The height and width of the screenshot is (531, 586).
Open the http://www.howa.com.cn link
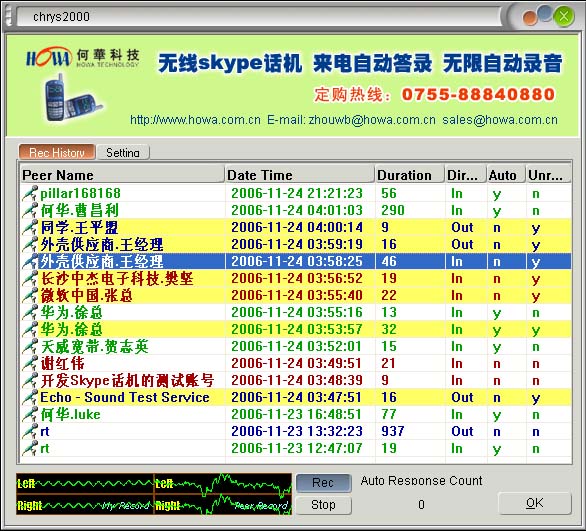[195, 120]
